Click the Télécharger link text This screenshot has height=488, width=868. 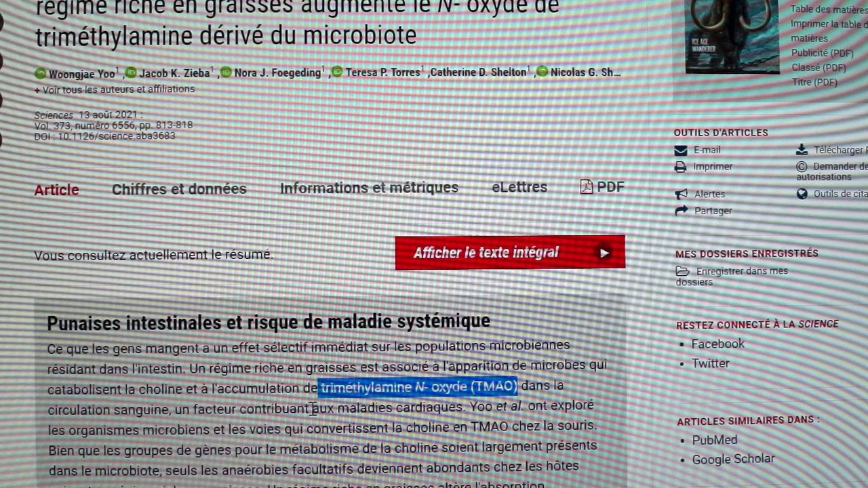pyautogui.click(x=840, y=150)
